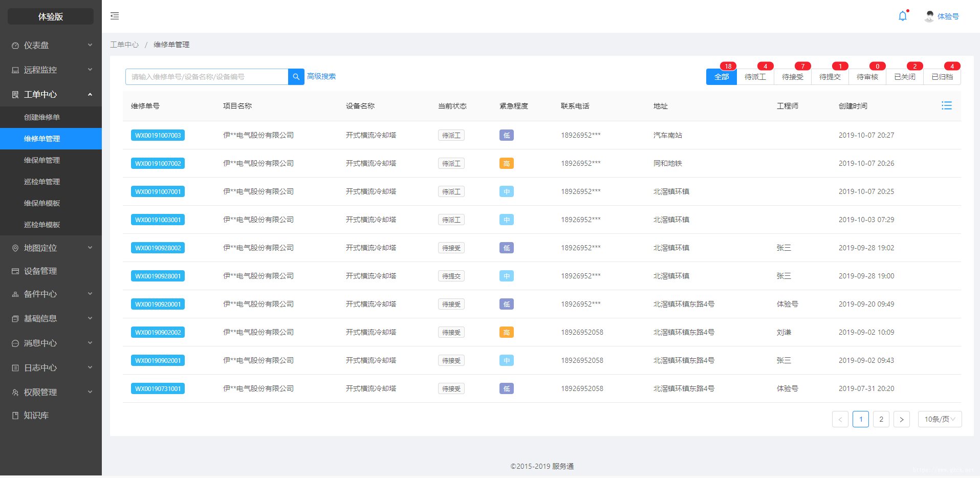This screenshot has width=980, height=478.
Task: Select the 待审核 filter tab
Action: [x=867, y=77]
